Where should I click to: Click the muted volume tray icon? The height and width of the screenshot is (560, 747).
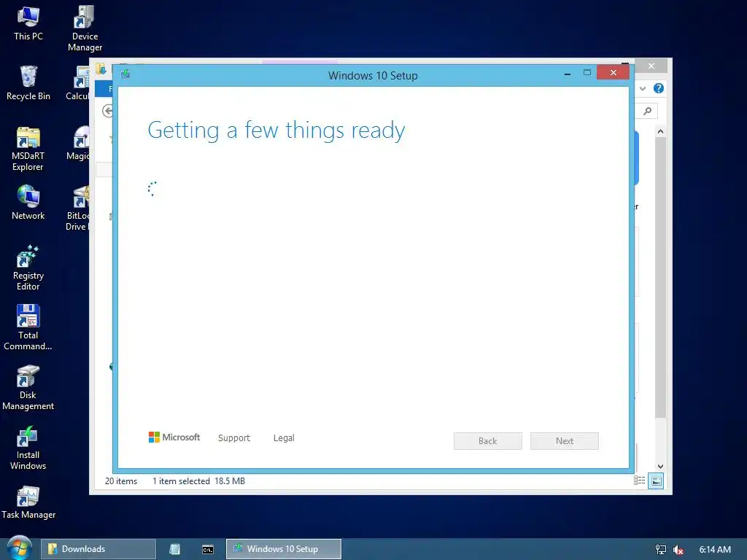click(x=678, y=550)
